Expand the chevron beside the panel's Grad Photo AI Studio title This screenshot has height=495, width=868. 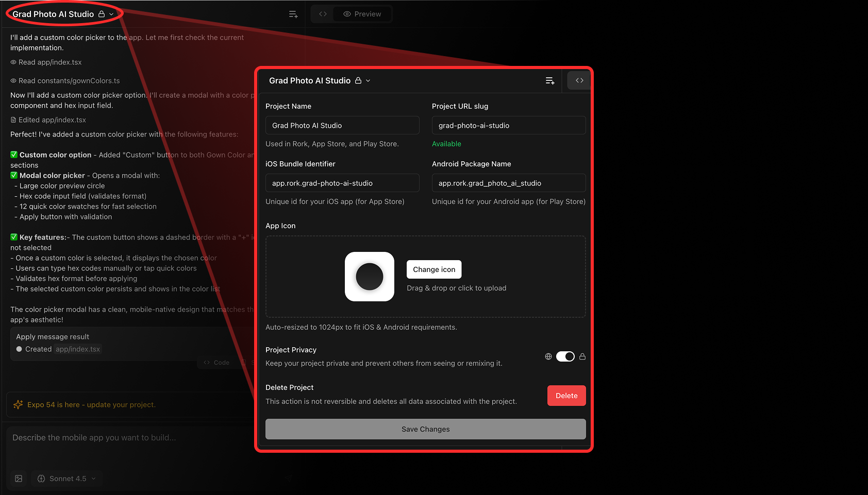tap(368, 81)
